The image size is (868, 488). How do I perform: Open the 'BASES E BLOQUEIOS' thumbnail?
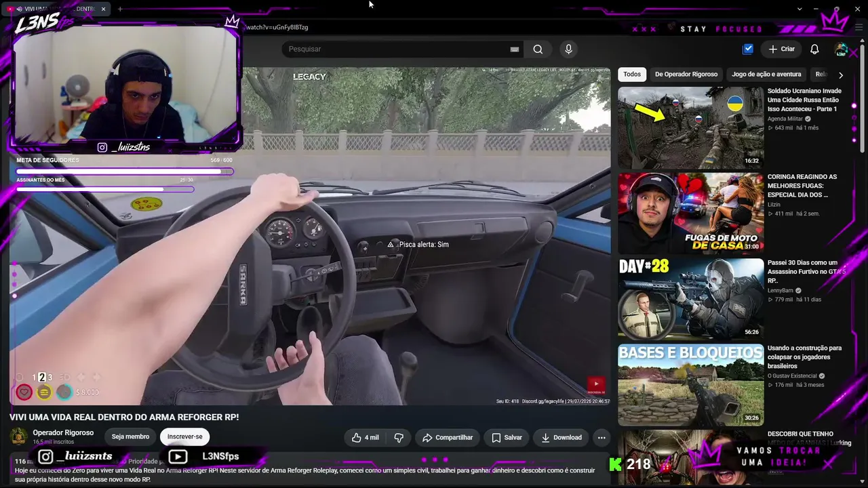pyautogui.click(x=690, y=385)
